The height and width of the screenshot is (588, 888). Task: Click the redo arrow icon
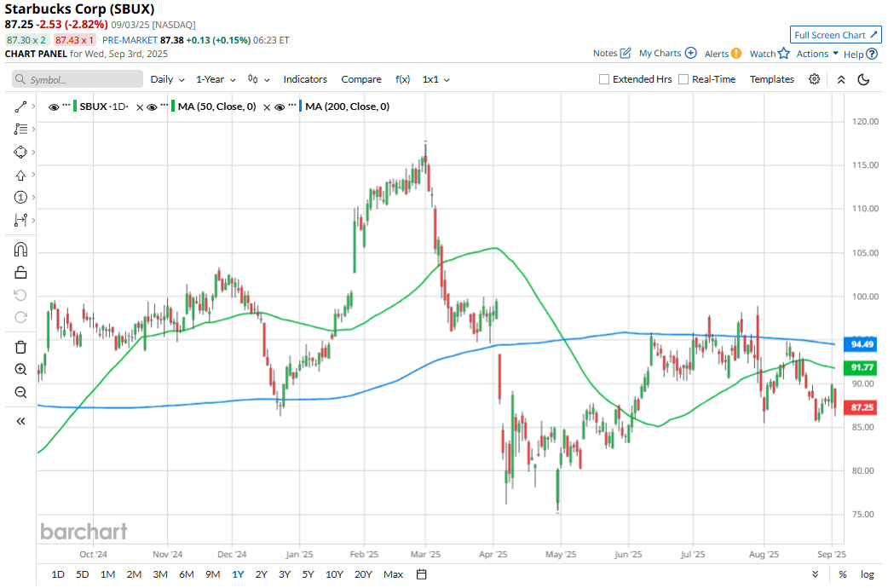20,317
